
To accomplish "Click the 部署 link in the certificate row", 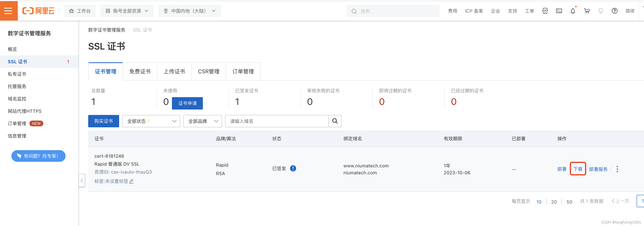I will point(562,169).
